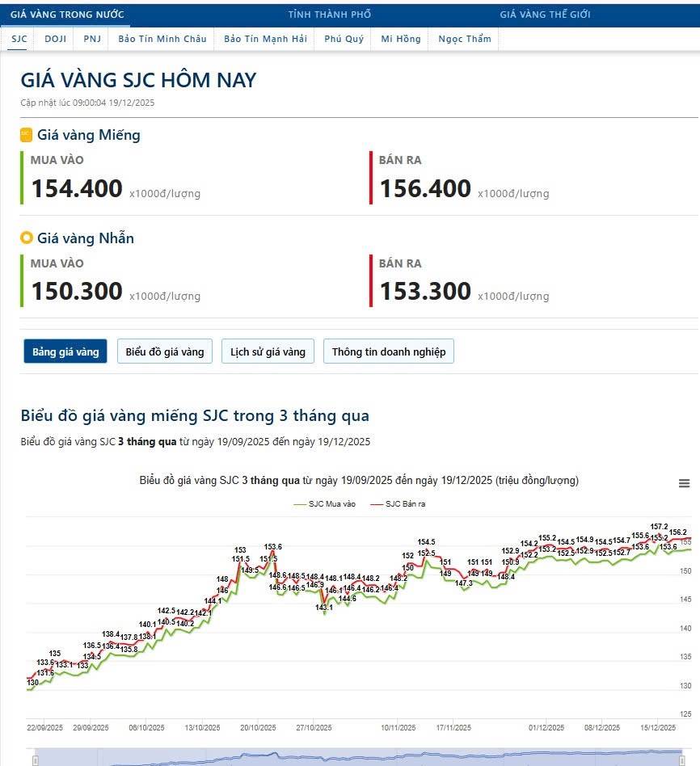Image resolution: width=700 pixels, height=766 pixels.
Task: Select the PNJ gold brand tab
Action: click(x=92, y=39)
